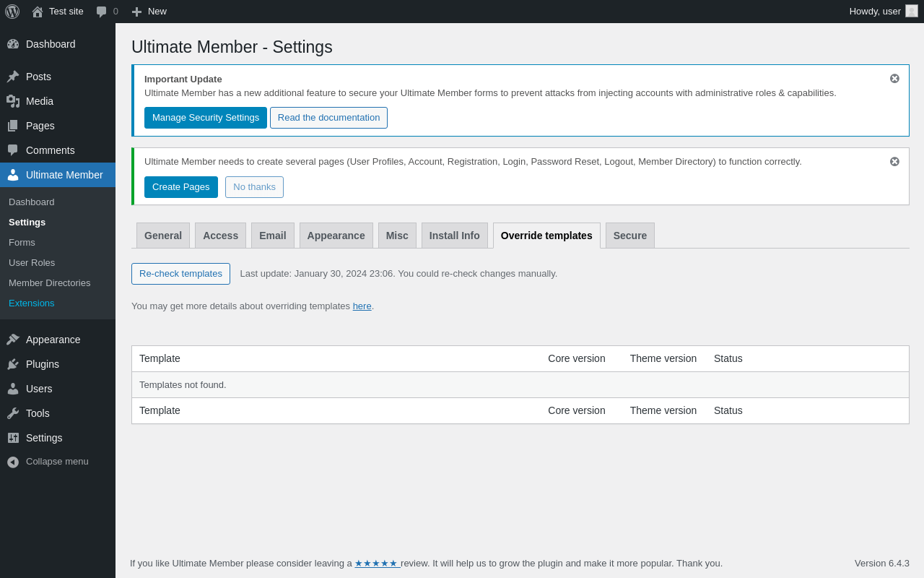Open the Test site home icon

point(38,12)
